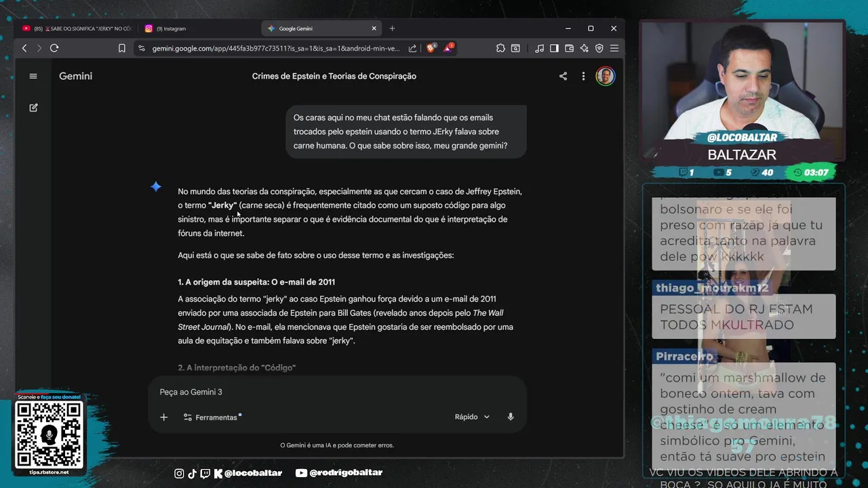Open the Google account profile avatar
Viewport: 868px width, 488px height.
(x=606, y=76)
